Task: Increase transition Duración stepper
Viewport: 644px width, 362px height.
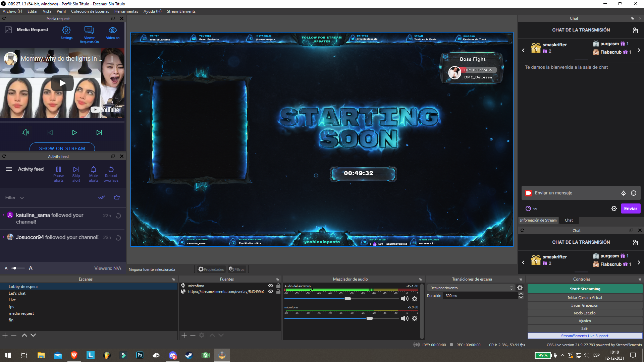Action: (521, 294)
